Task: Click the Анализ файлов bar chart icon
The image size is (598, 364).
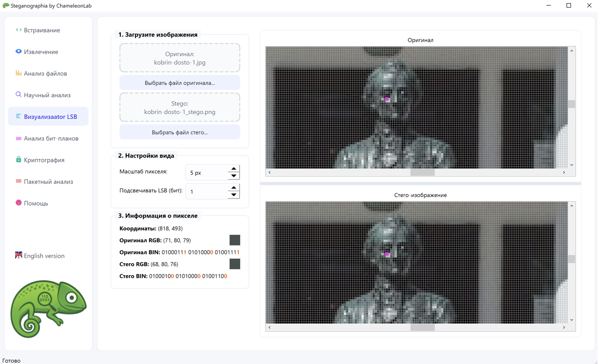Action: pos(19,73)
